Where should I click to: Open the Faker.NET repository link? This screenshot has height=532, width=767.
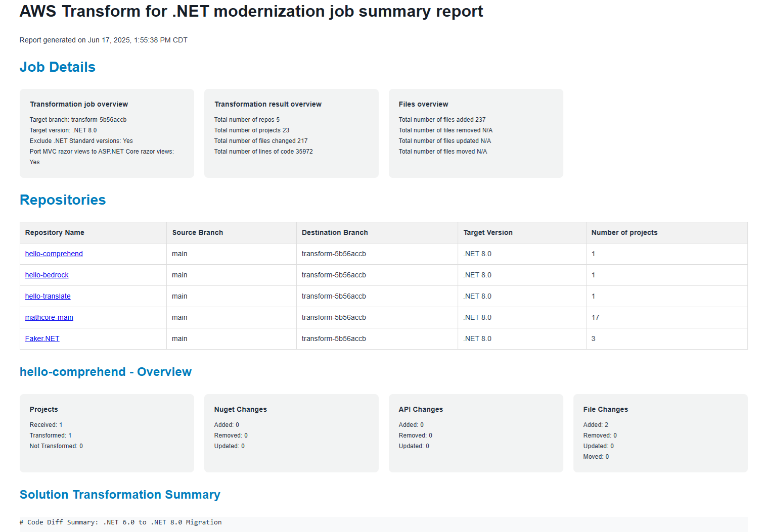pyautogui.click(x=42, y=338)
